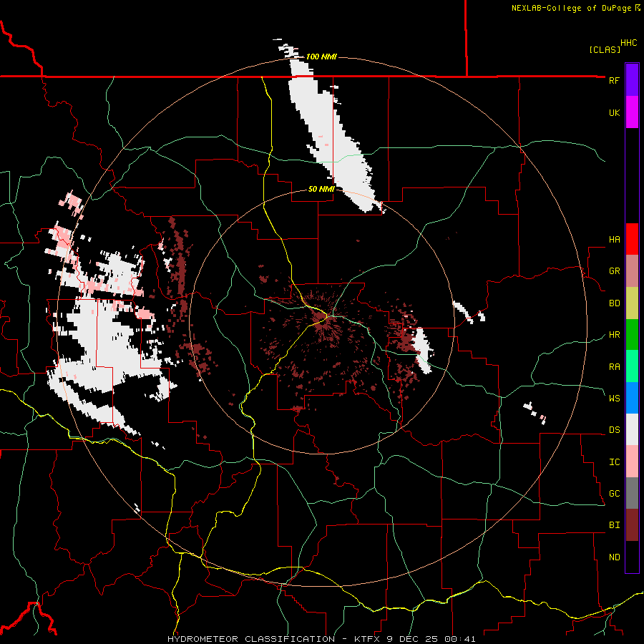Click the RA legend label

[614, 367]
